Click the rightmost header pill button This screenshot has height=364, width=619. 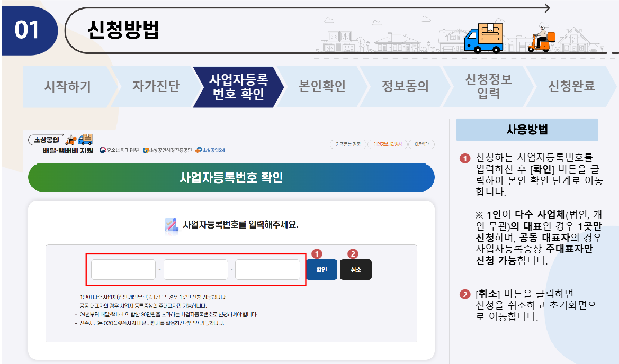(421, 144)
